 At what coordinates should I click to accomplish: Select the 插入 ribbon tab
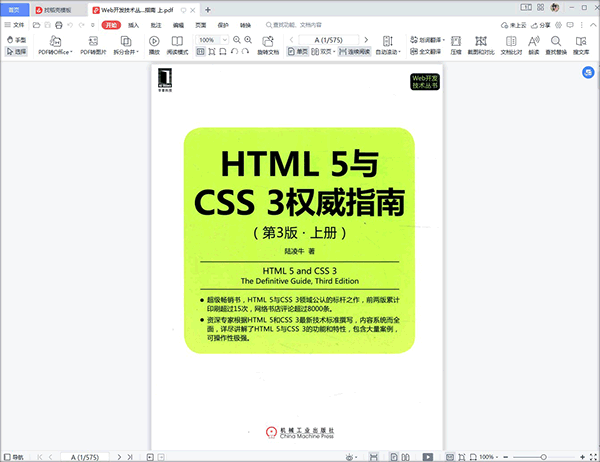click(134, 25)
